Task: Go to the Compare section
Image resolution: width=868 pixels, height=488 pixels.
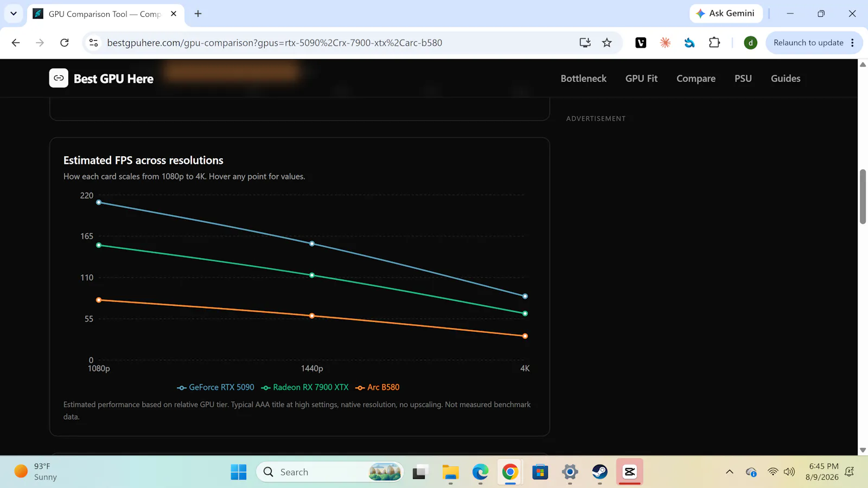Action: [x=696, y=79]
